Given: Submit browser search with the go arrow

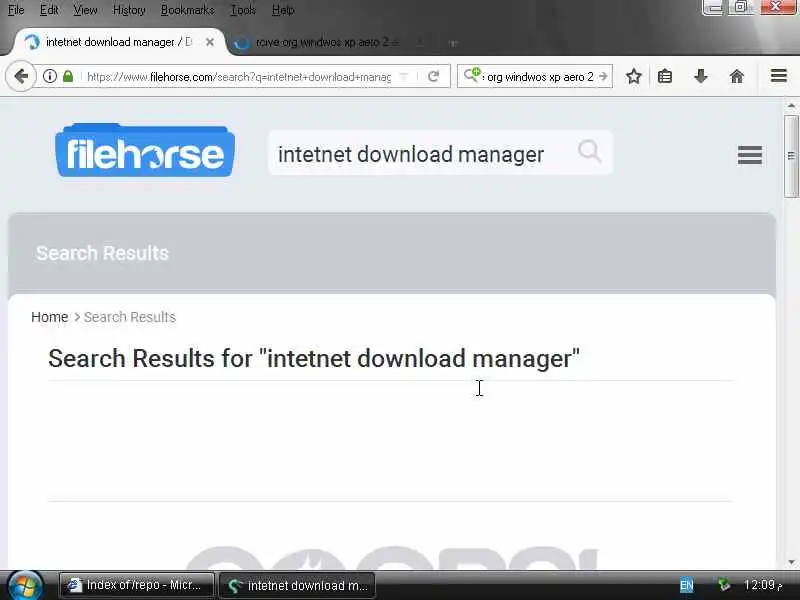Looking at the screenshot, I should coord(604,77).
